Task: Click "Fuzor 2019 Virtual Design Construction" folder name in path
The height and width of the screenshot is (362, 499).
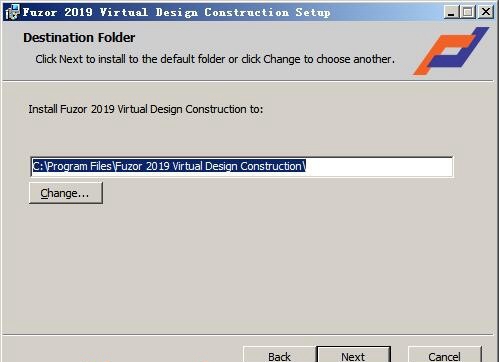Action: (x=209, y=166)
